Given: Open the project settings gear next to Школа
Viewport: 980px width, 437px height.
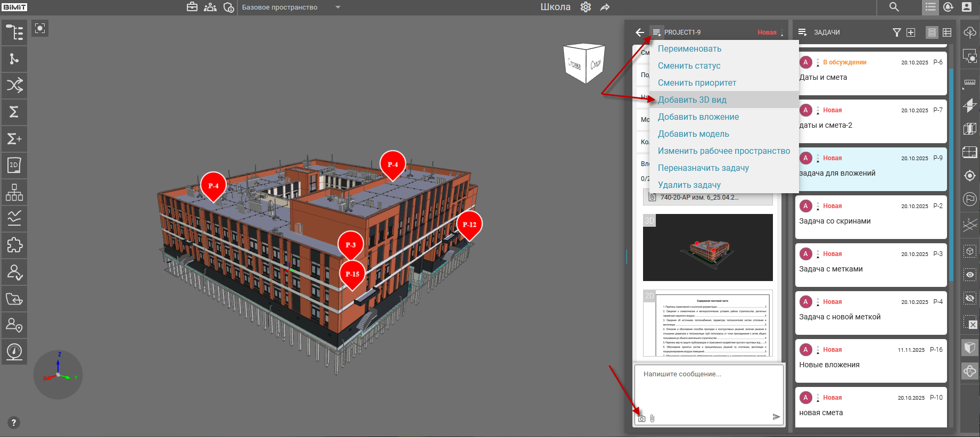Looking at the screenshot, I should [x=586, y=7].
